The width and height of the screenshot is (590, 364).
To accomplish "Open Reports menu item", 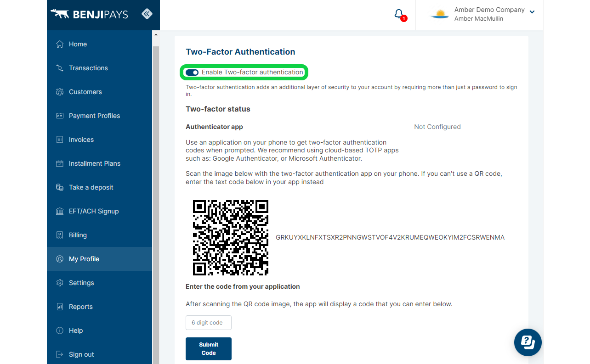I will [99, 307].
